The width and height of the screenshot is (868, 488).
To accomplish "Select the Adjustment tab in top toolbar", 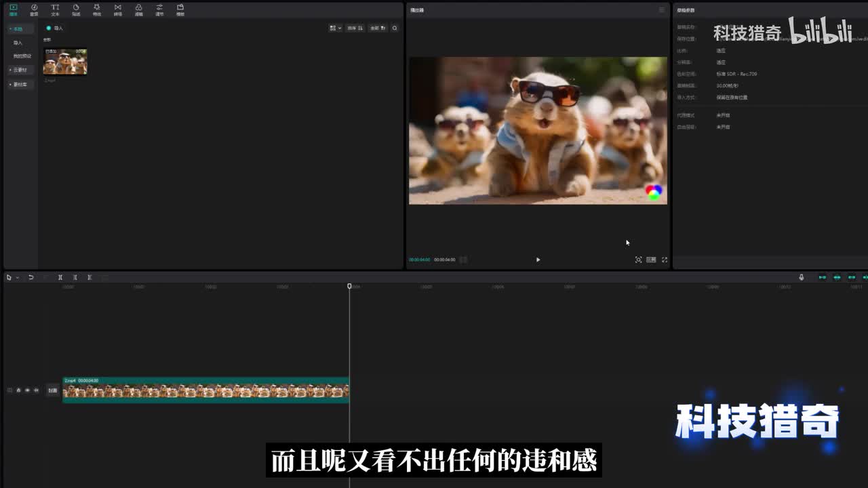I will [x=159, y=9].
